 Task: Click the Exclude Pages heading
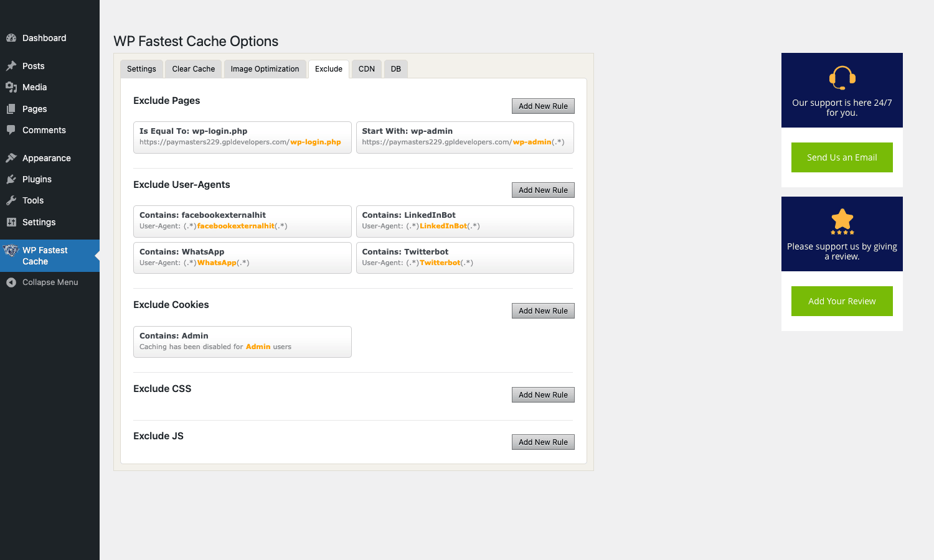pyautogui.click(x=167, y=101)
